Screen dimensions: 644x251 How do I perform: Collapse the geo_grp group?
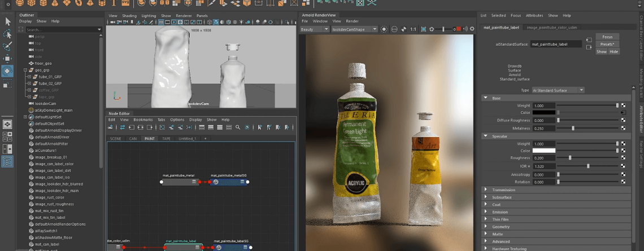coord(25,71)
